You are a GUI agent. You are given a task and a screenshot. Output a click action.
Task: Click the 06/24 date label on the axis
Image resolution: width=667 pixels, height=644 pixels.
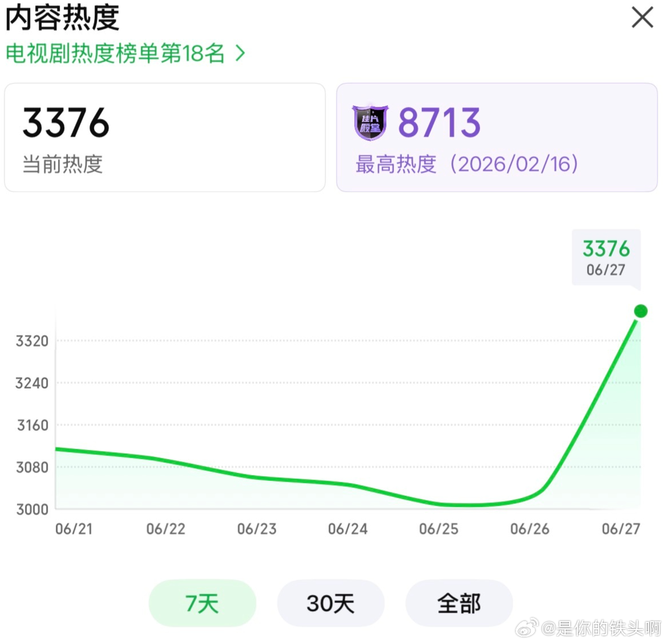click(348, 529)
